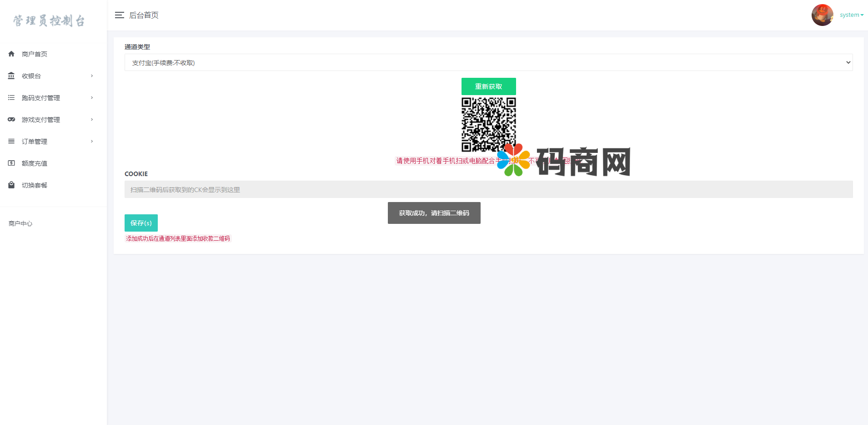This screenshot has height=425, width=868.
Task: Expand 游戏支付管理 chevron arrow
Action: (x=92, y=120)
